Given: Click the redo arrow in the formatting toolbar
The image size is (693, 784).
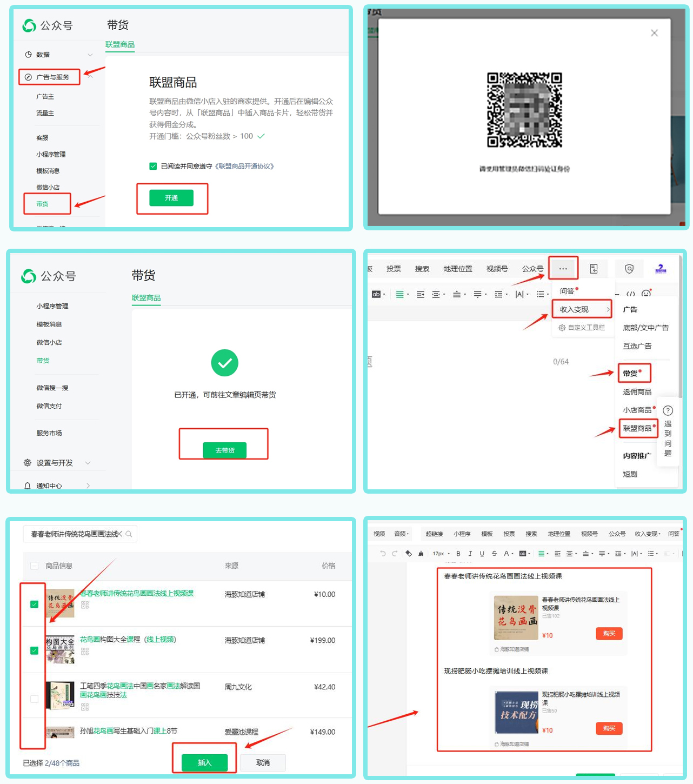Looking at the screenshot, I should (x=395, y=554).
